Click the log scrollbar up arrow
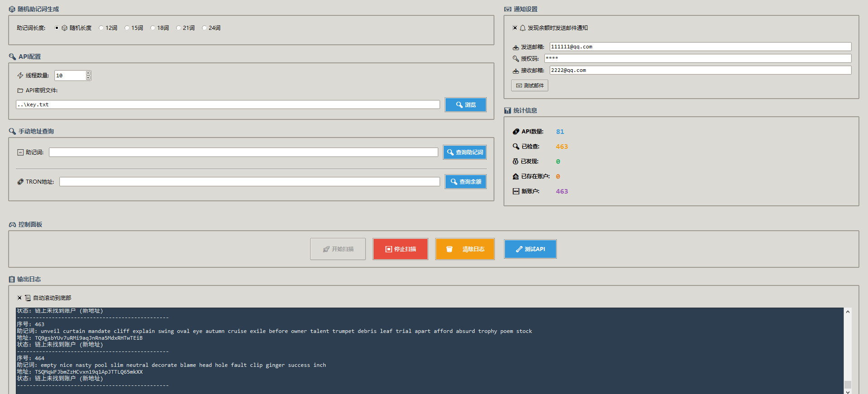Image resolution: width=868 pixels, height=394 pixels. pyautogui.click(x=848, y=312)
